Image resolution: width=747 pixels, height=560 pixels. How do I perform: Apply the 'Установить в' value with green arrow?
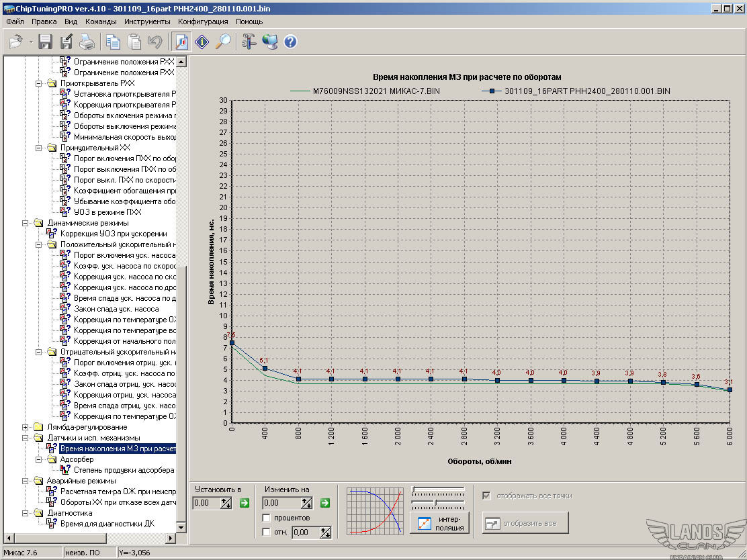[x=245, y=503]
